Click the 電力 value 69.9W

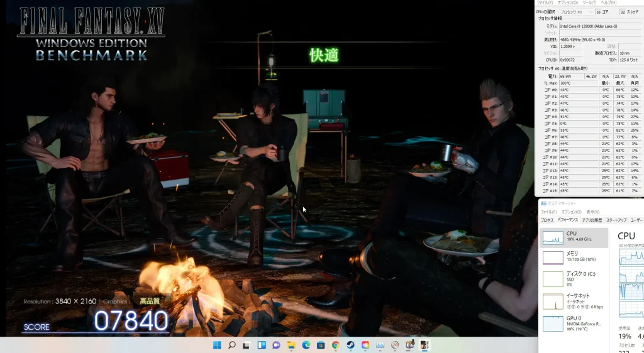(x=571, y=76)
